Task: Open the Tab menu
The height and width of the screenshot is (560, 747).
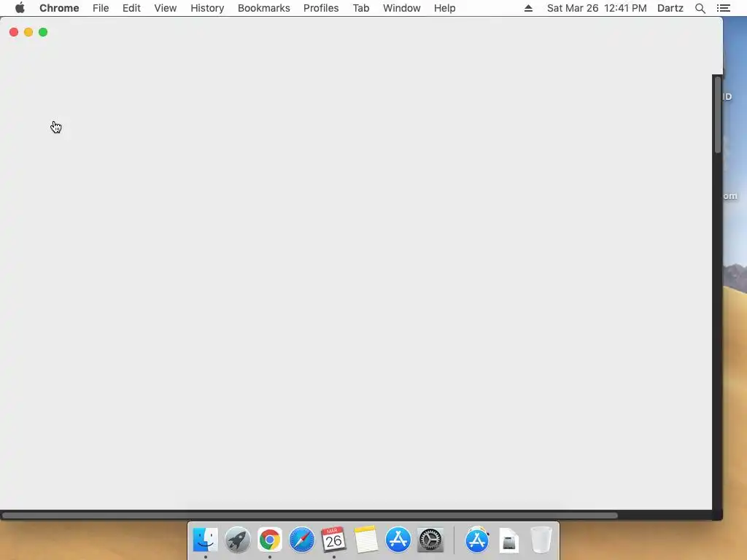Action: click(x=361, y=8)
